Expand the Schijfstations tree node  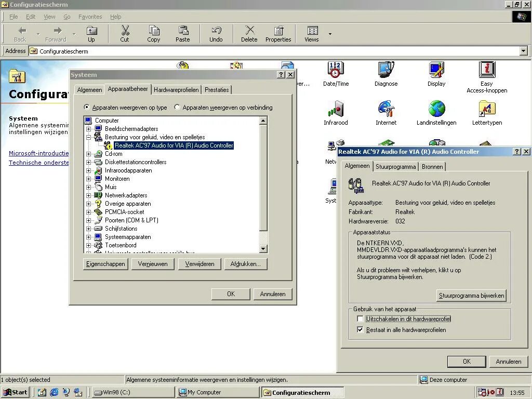pyautogui.click(x=88, y=229)
